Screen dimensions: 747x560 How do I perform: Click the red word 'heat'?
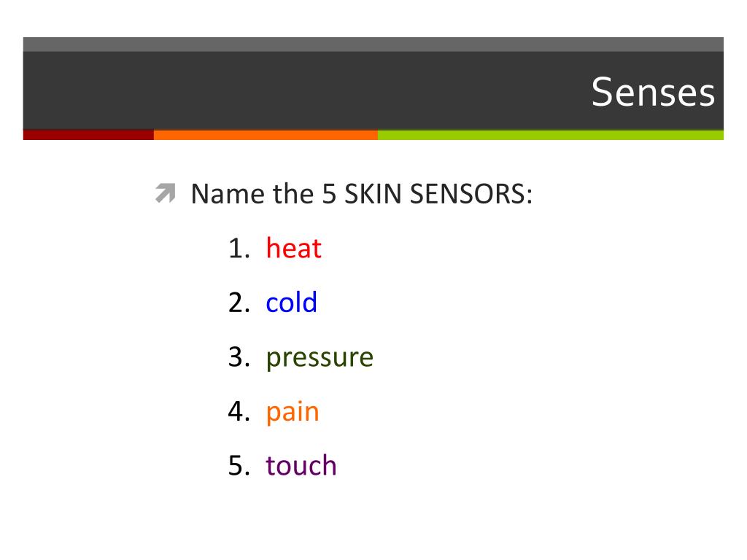pos(293,248)
